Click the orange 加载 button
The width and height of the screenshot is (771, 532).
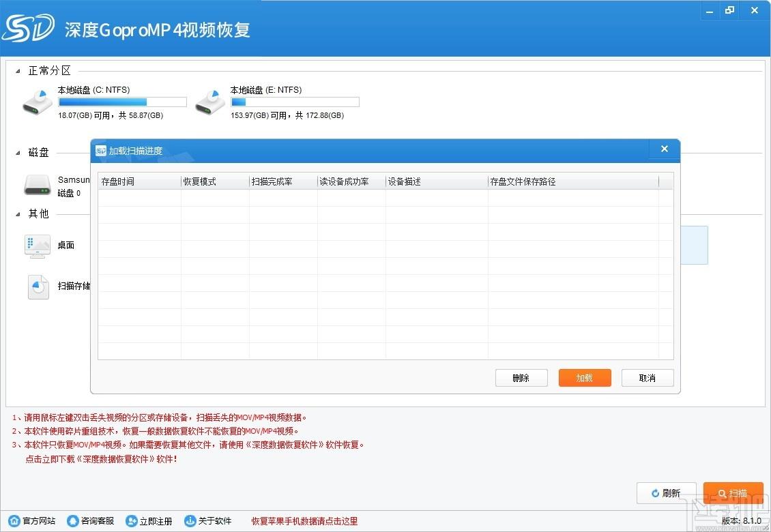(585, 378)
